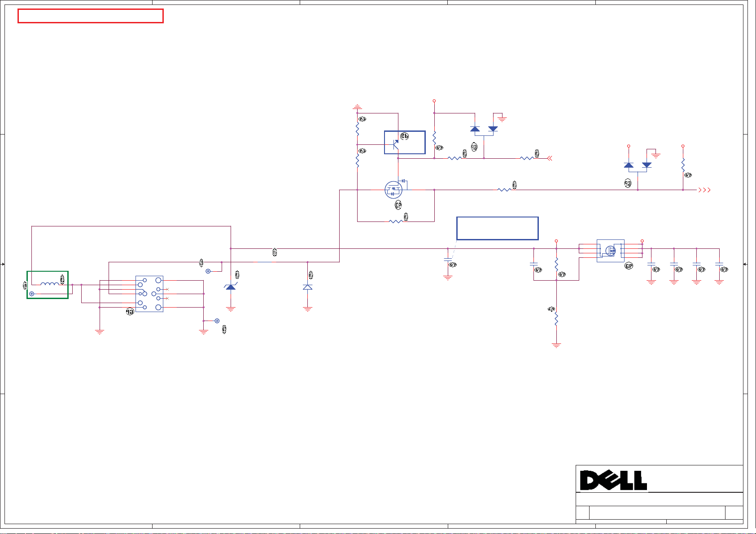Select the dual diode pair near top center
Image resolution: width=756 pixels, height=534 pixels.
coord(484,130)
